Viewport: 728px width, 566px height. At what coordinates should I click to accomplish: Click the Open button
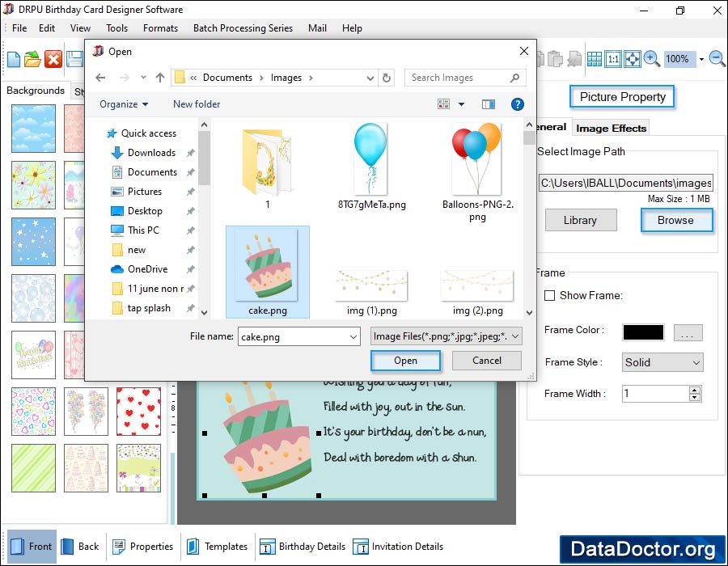[x=405, y=361]
